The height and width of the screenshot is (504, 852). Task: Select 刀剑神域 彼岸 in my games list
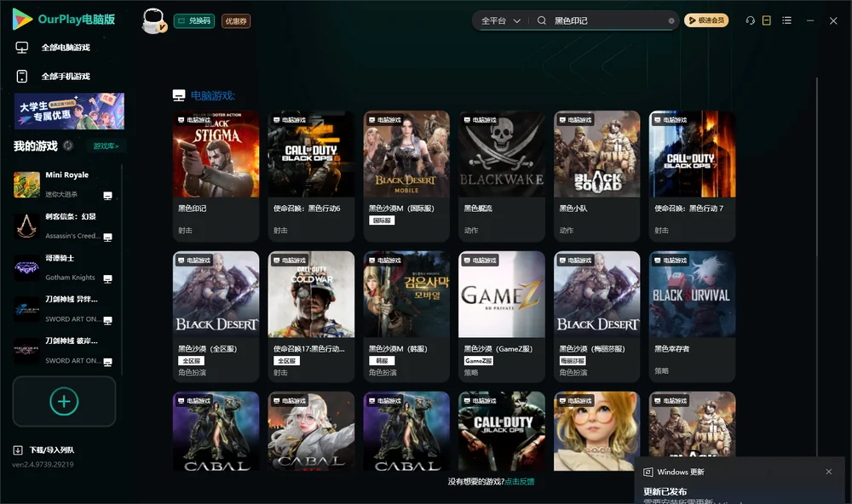(66, 351)
